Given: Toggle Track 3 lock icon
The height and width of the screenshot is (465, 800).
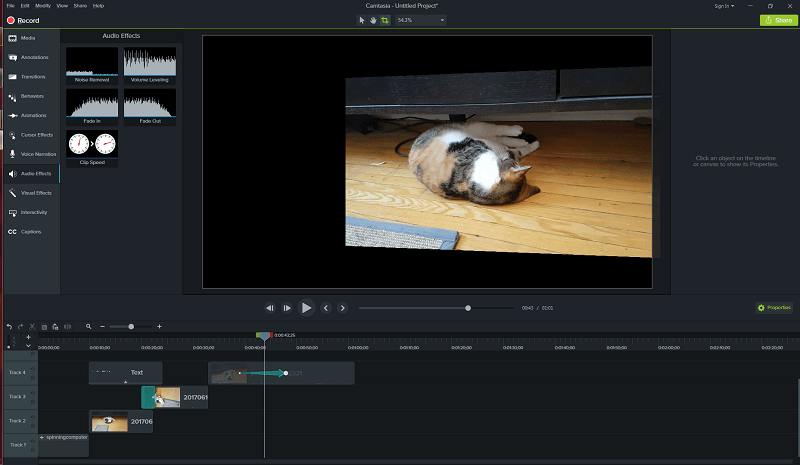Looking at the screenshot, I should pyautogui.click(x=33, y=402).
